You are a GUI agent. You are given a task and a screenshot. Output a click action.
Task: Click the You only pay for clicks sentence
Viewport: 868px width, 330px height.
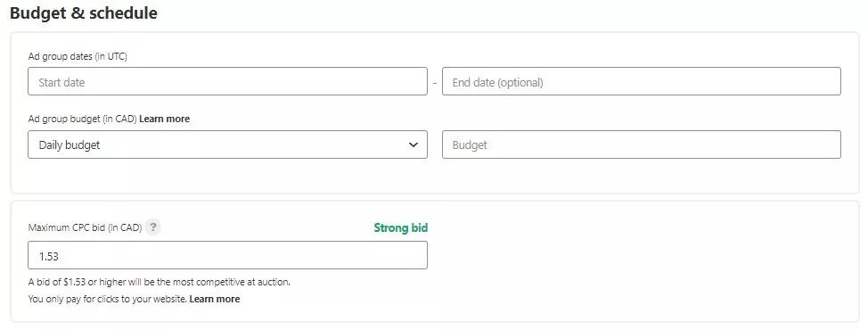(108, 299)
